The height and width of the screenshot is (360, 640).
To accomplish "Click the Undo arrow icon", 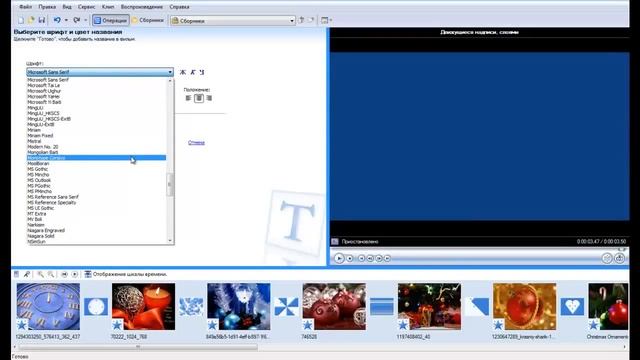I will tap(57, 20).
